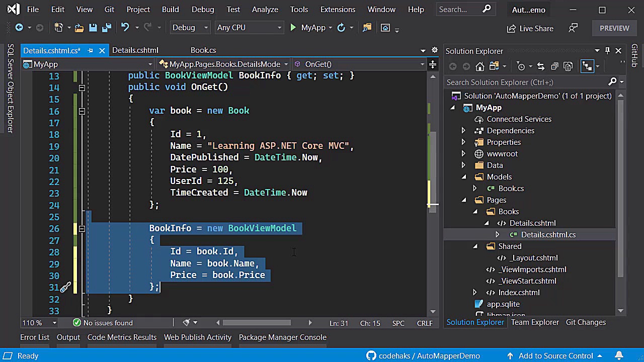Start debugging MyApp with the green play icon
Viewport: 644px width, 362px height.
pos(293,28)
